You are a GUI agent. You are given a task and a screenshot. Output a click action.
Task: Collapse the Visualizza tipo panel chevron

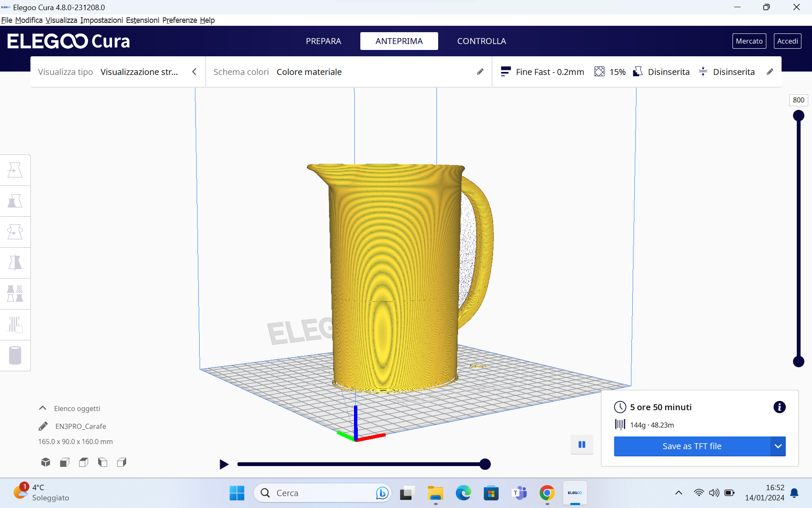pyautogui.click(x=194, y=72)
